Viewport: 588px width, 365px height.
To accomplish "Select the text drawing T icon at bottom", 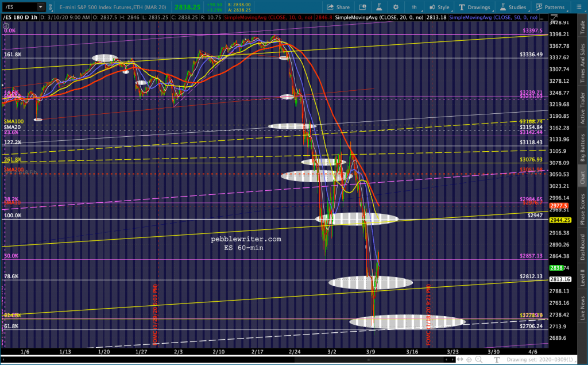I will [x=497, y=359].
